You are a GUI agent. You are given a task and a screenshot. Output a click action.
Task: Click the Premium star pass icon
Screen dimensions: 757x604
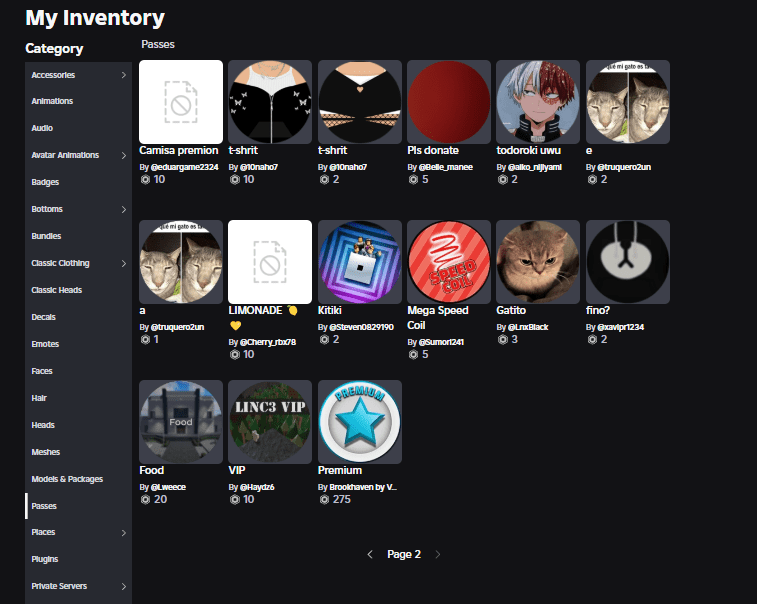pos(359,421)
